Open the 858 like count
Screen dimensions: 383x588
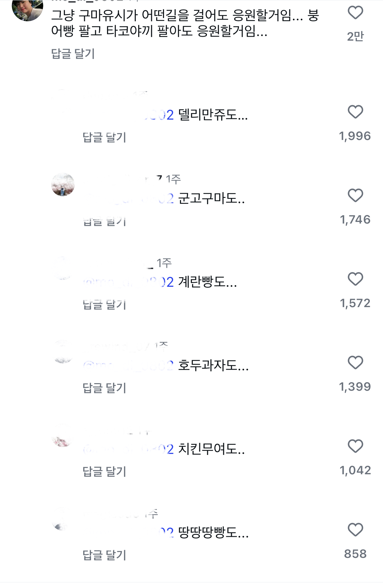click(355, 554)
